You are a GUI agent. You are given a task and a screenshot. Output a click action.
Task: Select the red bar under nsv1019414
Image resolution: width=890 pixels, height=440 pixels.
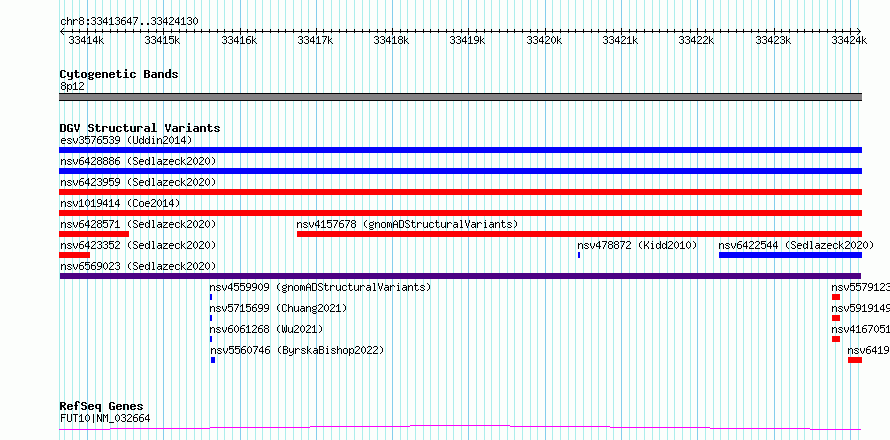pyautogui.click(x=460, y=213)
